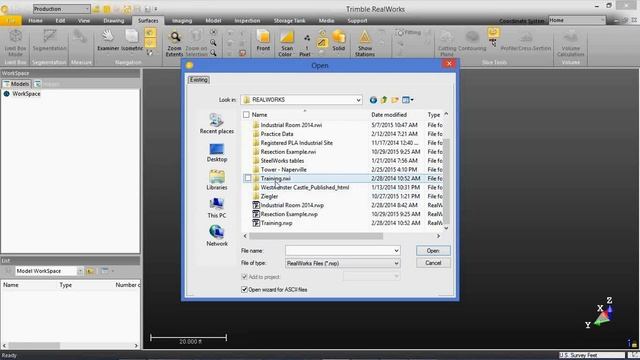
Task: Expand the File of type dropdown
Action: point(396,263)
